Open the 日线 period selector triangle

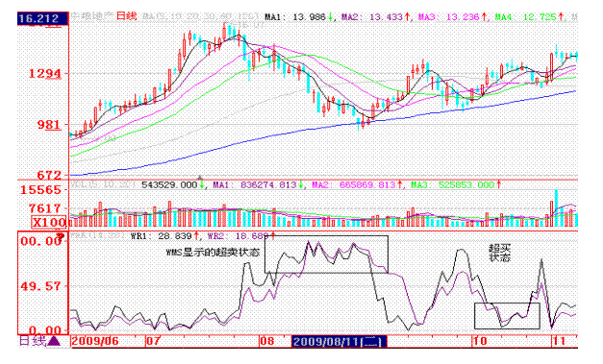click(54, 341)
